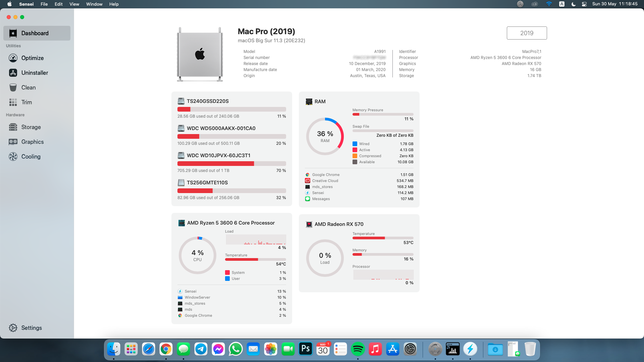The width and height of the screenshot is (644, 362).
Task: Open the Optimize utility in sidebar
Action: coord(32,58)
